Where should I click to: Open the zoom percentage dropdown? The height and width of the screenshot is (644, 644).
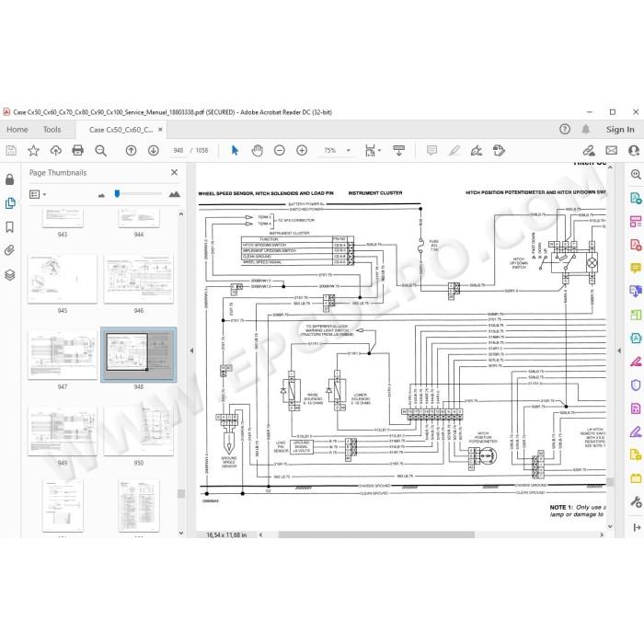click(x=349, y=150)
